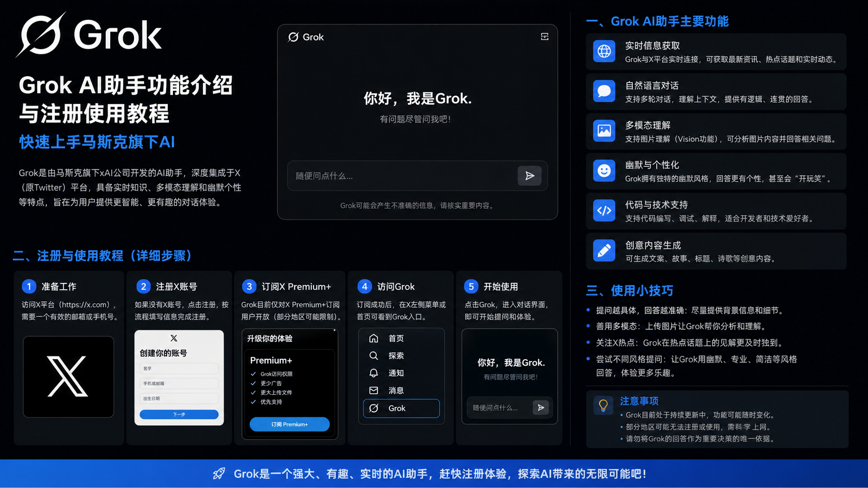Click the 订阅 Premium+ button
Image resolution: width=868 pixels, height=488 pixels.
coord(289,424)
